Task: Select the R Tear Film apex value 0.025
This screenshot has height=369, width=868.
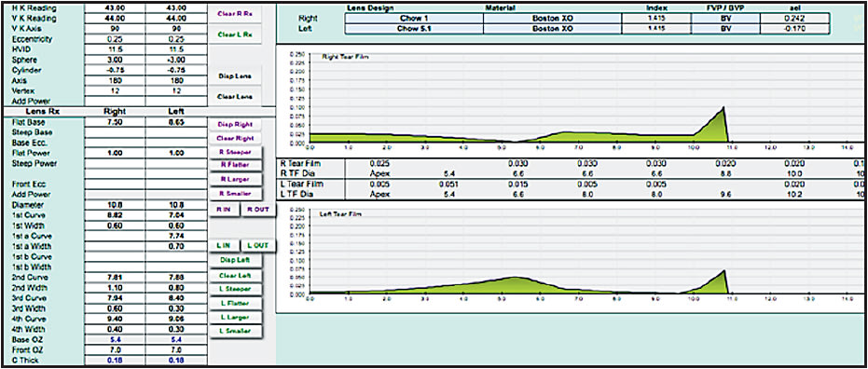Action: [x=379, y=163]
